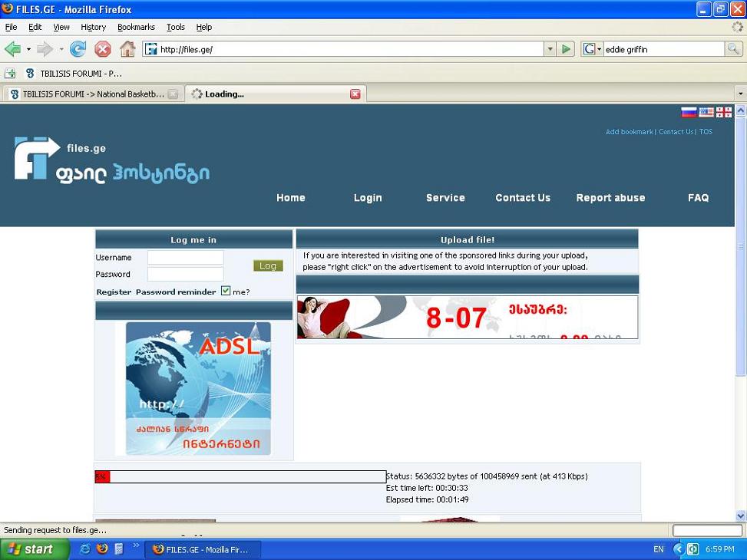Screen dimensions: 747x560
Task: Open the TOS link
Action: [x=706, y=131]
